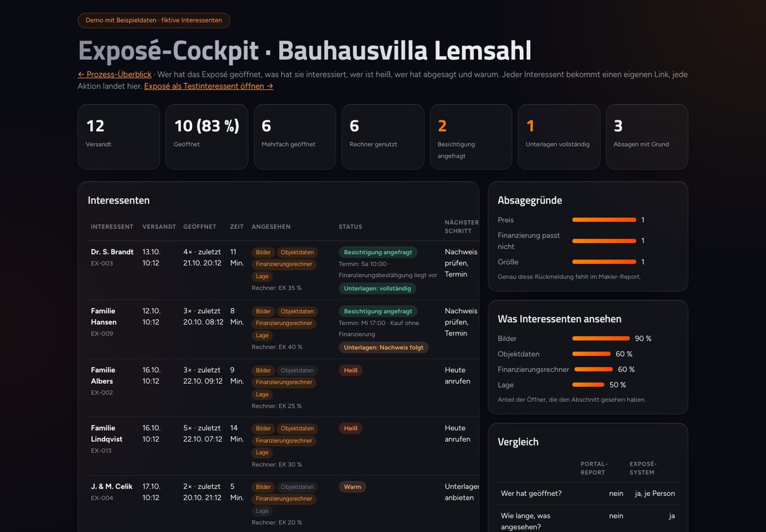Select the Familie Lindqvist name cell
The width and height of the screenshot is (766, 532).
tap(107, 433)
